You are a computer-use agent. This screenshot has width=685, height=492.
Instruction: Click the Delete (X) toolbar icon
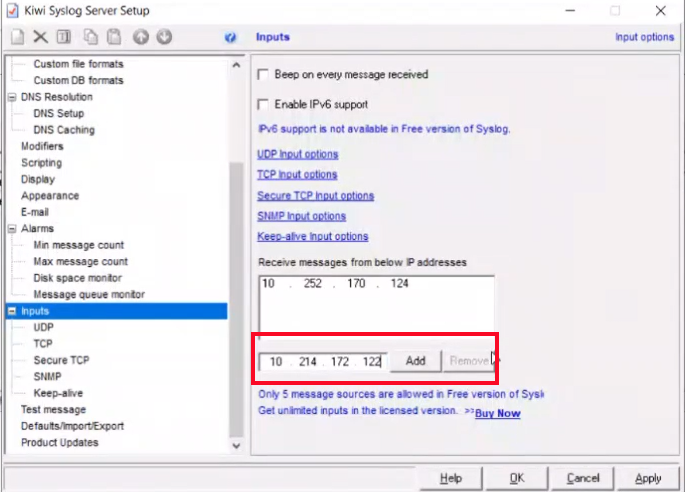click(x=41, y=37)
